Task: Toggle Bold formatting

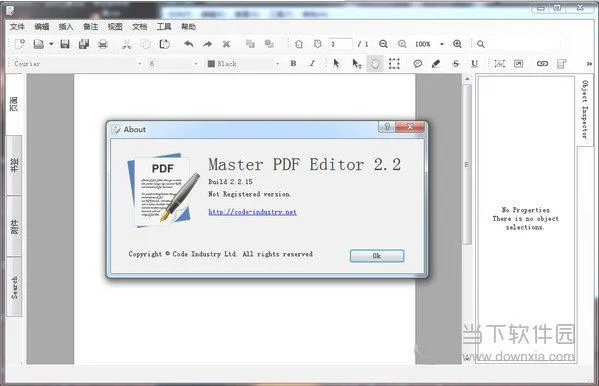Action: (x=293, y=63)
